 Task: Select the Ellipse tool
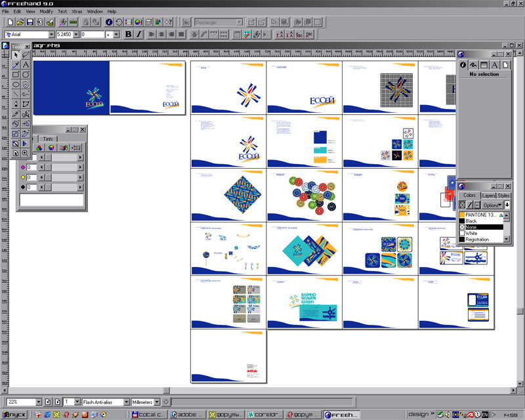point(16,85)
